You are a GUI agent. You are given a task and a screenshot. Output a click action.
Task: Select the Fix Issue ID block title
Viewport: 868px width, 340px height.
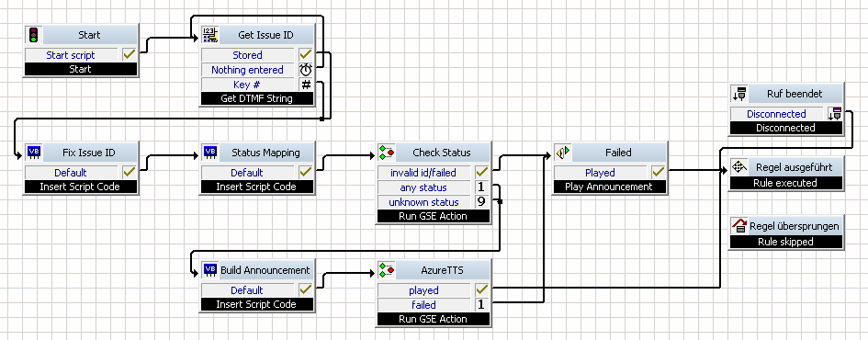[x=89, y=153]
